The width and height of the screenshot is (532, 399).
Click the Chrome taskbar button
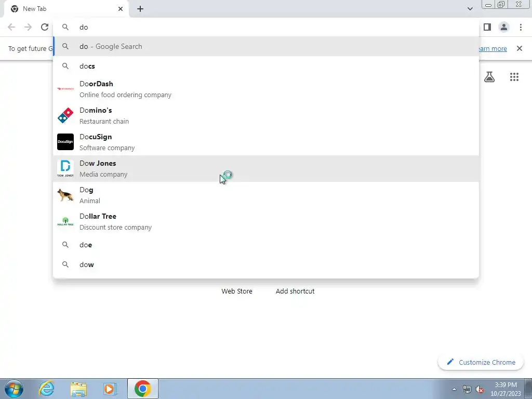pyautogui.click(x=143, y=389)
